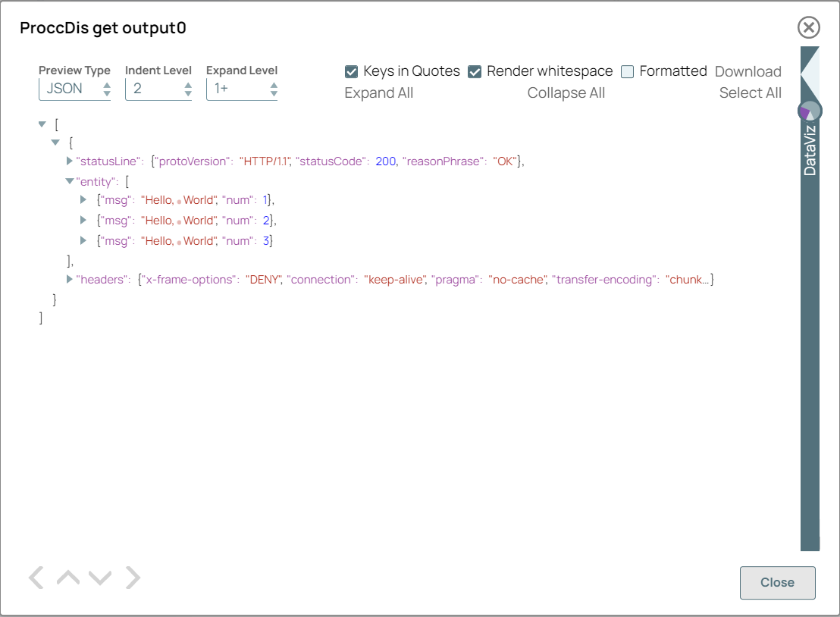840x617 pixels.
Task: Click the Download link
Action: tap(748, 70)
